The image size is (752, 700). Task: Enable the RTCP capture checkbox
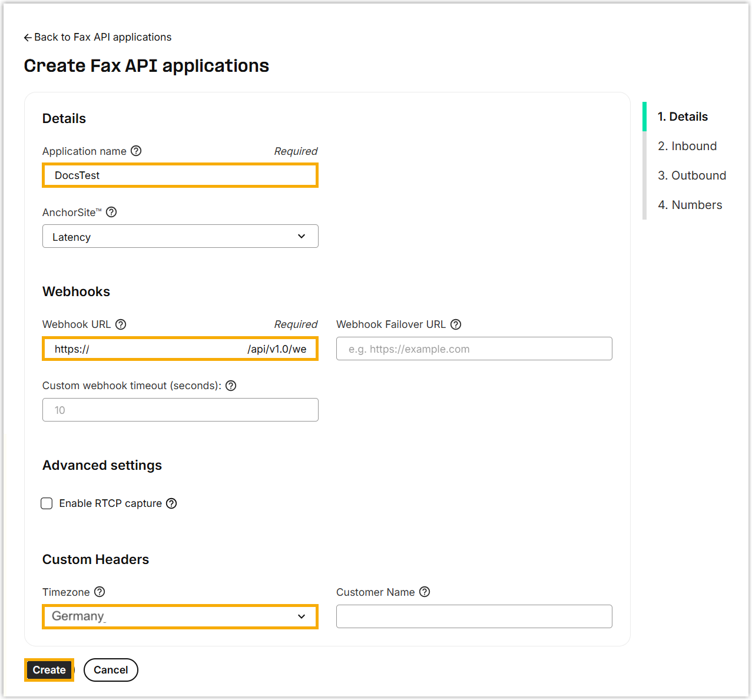pos(47,503)
